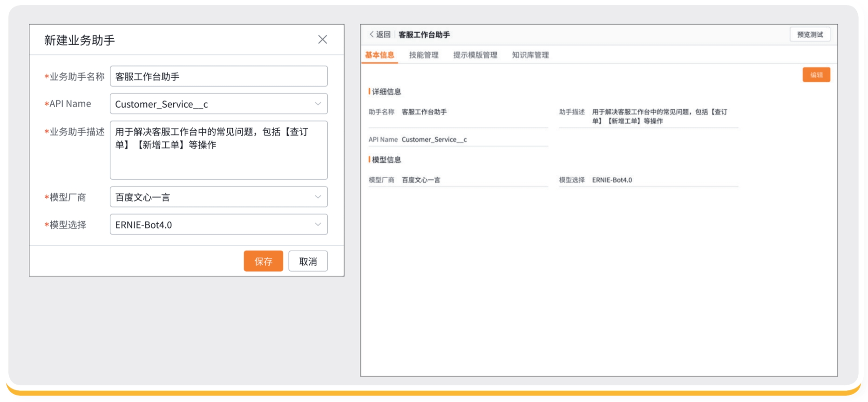Open the 提示模版管理 tab
868x402 pixels.
[475, 55]
